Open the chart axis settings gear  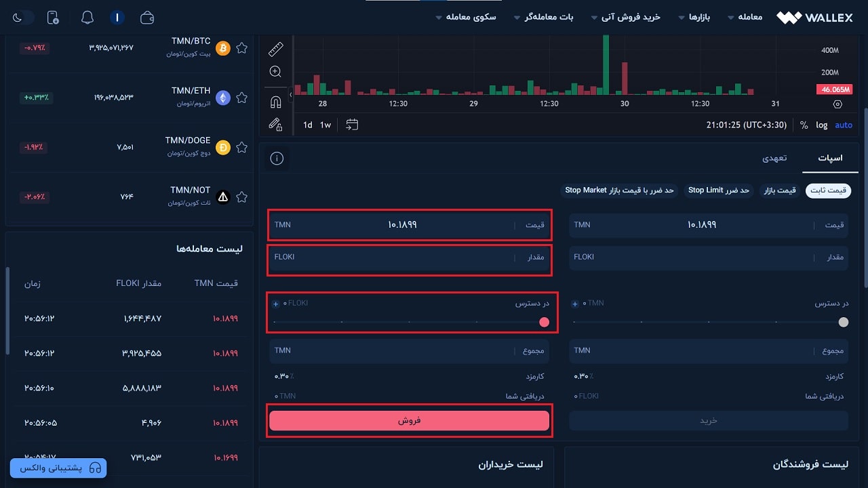coord(837,104)
